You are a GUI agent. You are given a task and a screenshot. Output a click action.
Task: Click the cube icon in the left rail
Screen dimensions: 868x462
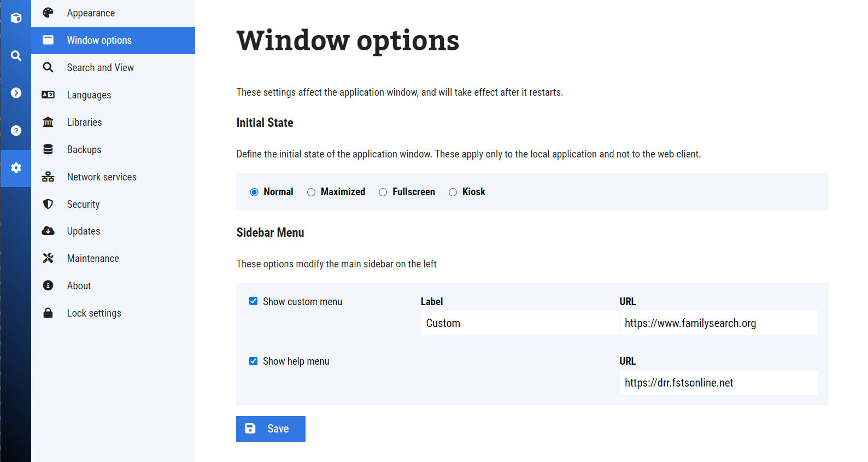pyautogui.click(x=16, y=18)
